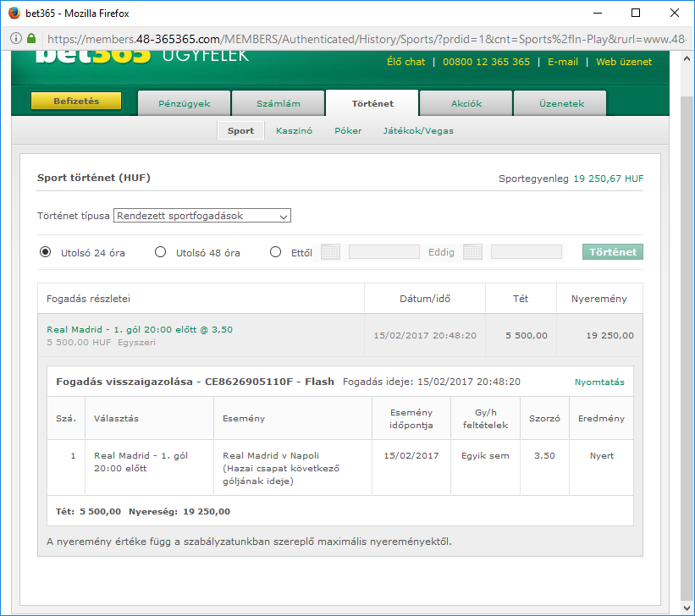Screen dimensions: 695x616
Task: Select the Ettől date range radio
Action: tap(276, 252)
